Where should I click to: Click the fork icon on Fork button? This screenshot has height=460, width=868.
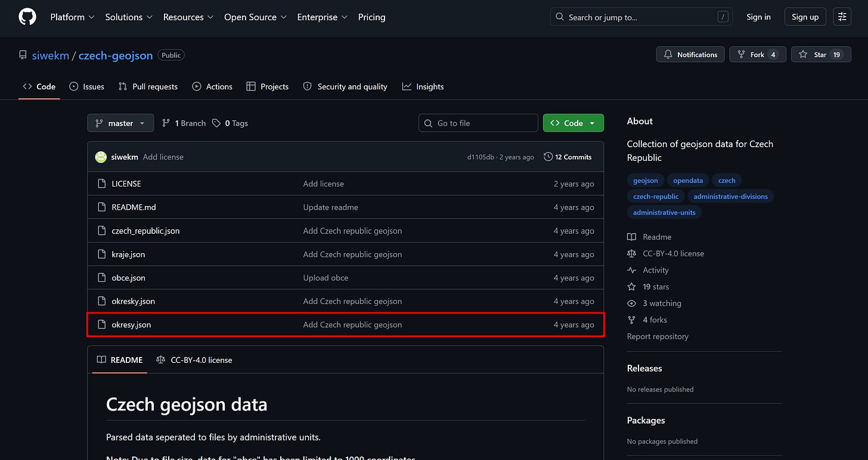pos(741,54)
